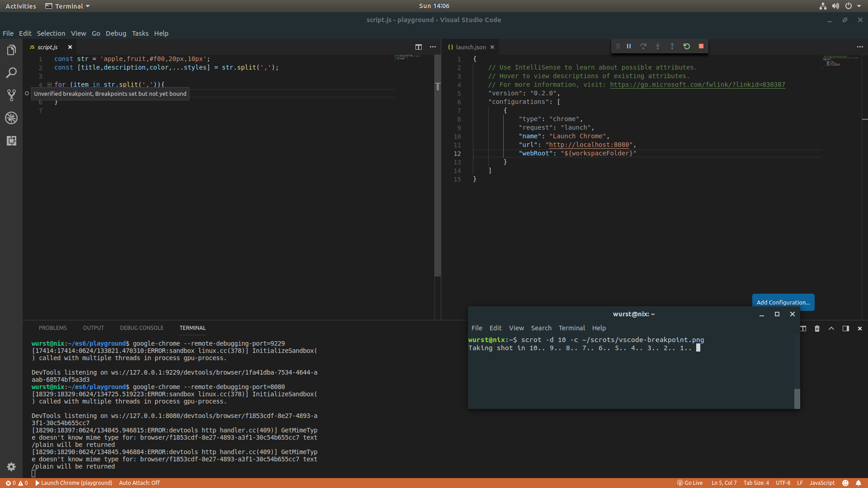This screenshot has width=868, height=488.
Task: Open the Terminal app menu in top bar
Action: tap(67, 6)
